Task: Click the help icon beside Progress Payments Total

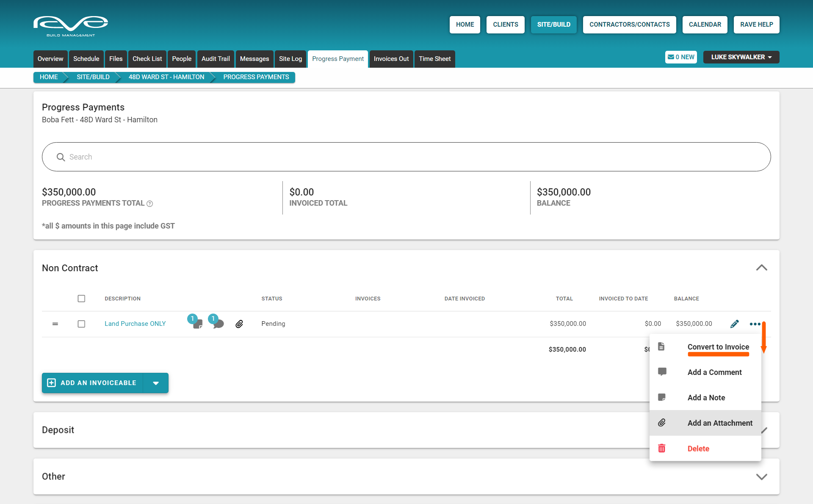Action: (x=149, y=204)
